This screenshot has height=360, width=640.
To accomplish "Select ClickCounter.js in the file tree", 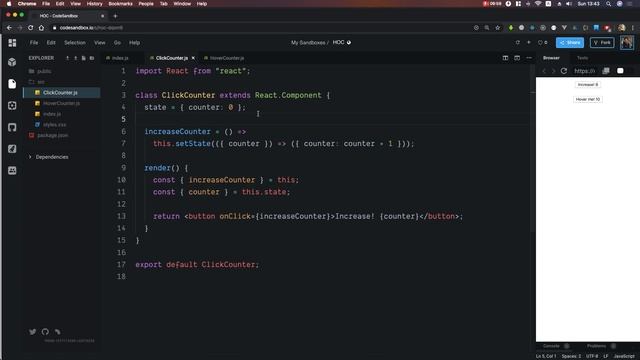I will pyautogui.click(x=62, y=93).
